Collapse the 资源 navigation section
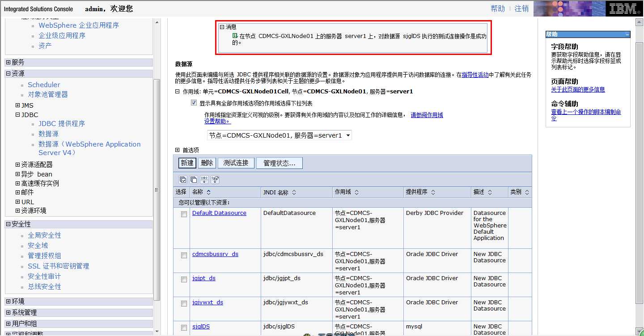 click(x=8, y=74)
